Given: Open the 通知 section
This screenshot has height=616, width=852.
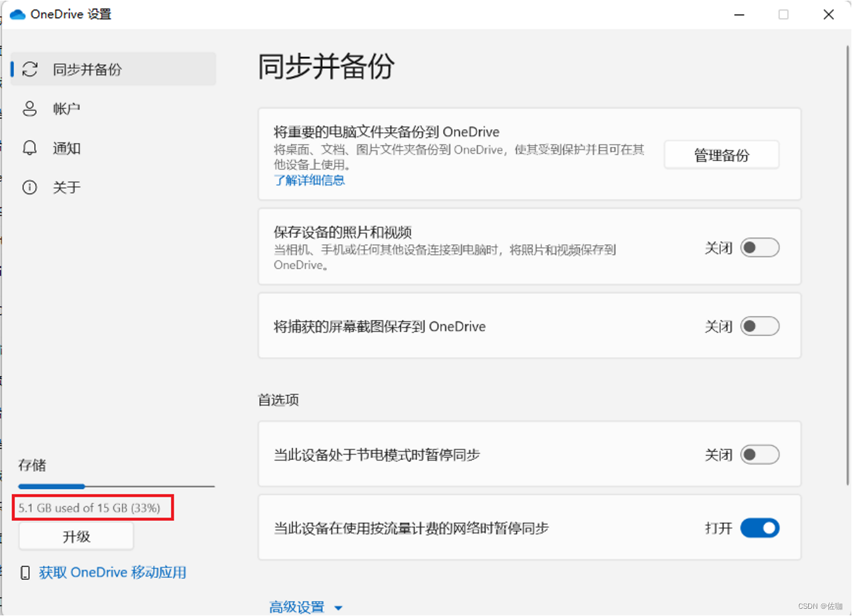Looking at the screenshot, I should pyautogui.click(x=113, y=148).
